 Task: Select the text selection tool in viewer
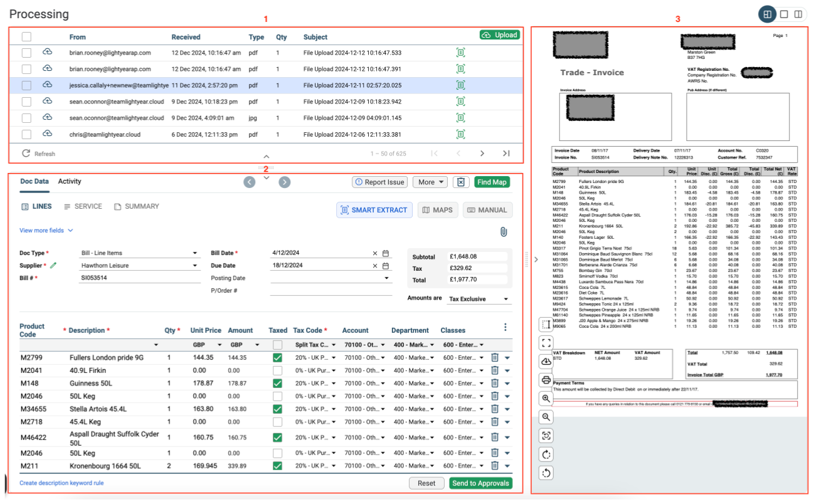546,324
